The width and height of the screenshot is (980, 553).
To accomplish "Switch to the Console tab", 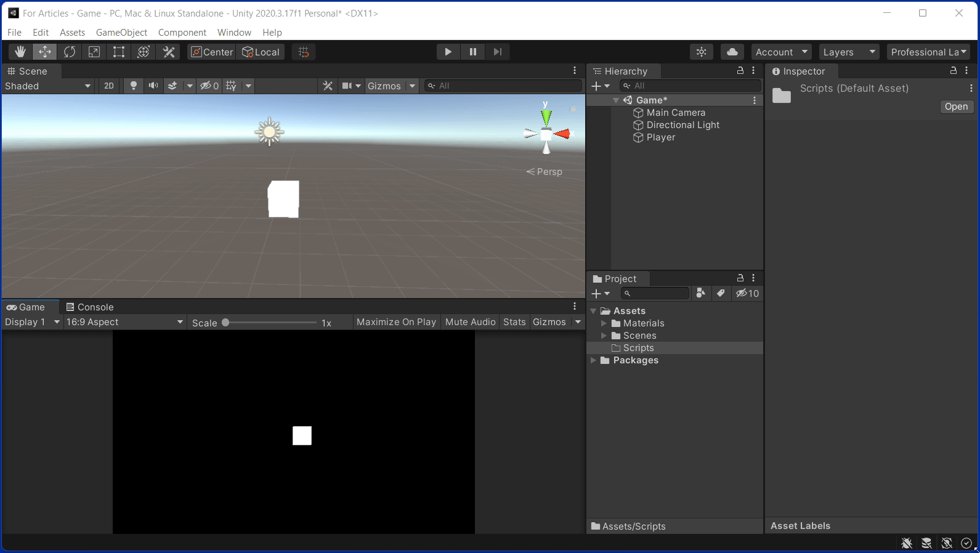I will point(90,307).
